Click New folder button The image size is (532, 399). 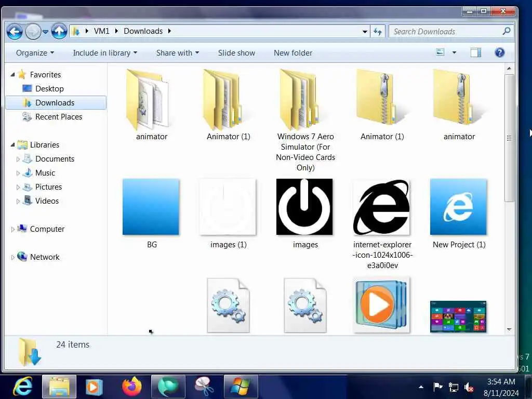(293, 53)
